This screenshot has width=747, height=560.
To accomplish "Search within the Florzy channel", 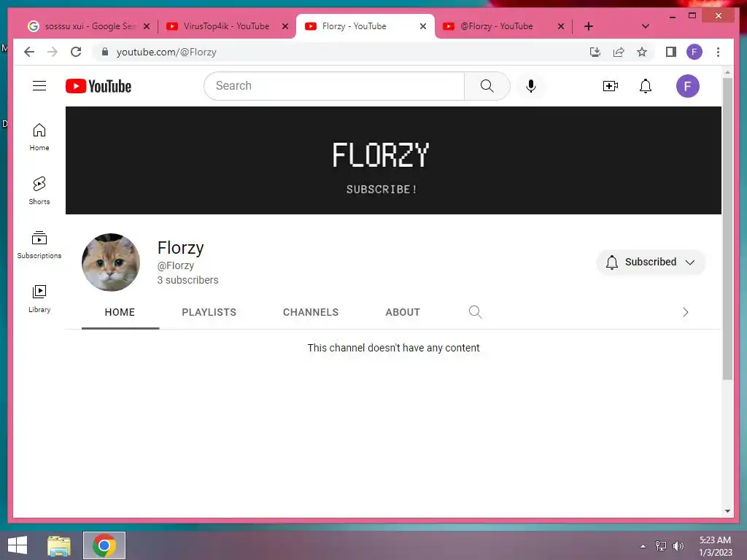I will point(475,312).
